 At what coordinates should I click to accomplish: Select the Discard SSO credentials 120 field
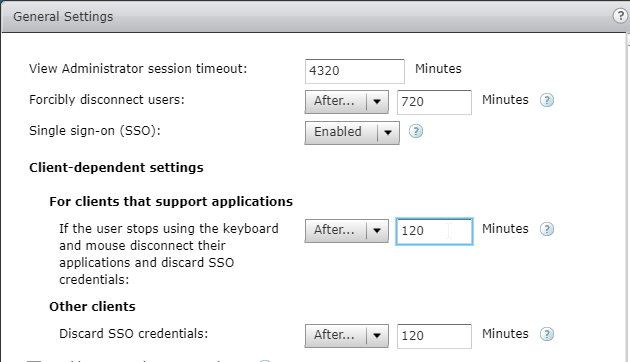pos(434,336)
